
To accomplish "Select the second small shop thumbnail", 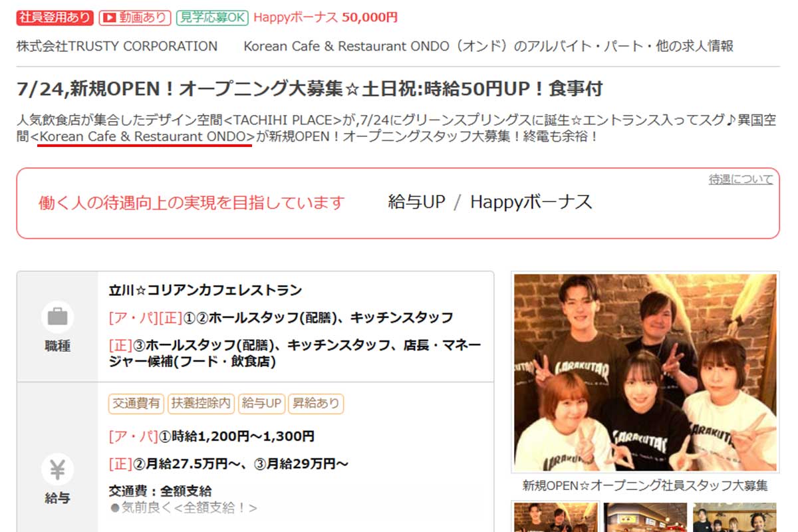I will [644, 517].
